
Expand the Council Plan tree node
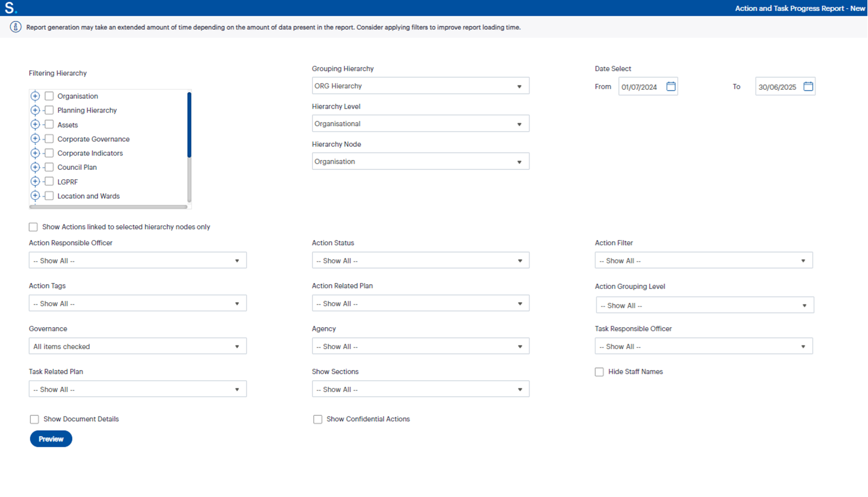[35, 167]
